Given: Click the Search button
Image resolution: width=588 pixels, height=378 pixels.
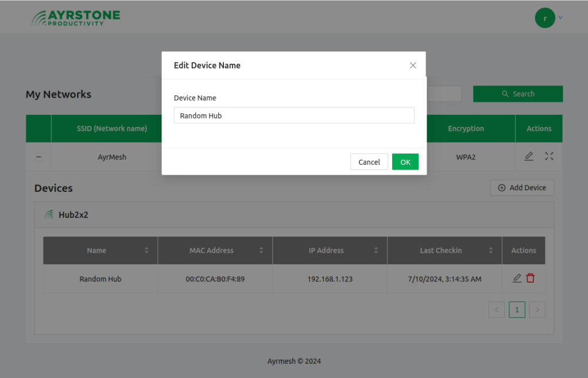Looking at the screenshot, I should [x=517, y=94].
